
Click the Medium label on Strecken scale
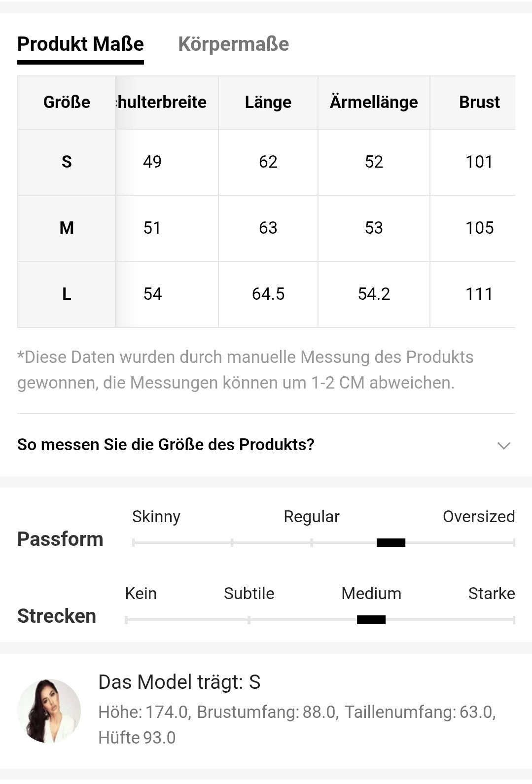click(371, 593)
